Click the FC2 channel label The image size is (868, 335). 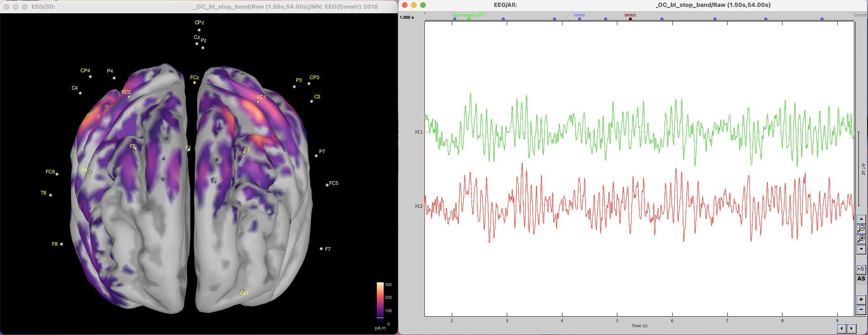tap(418, 206)
